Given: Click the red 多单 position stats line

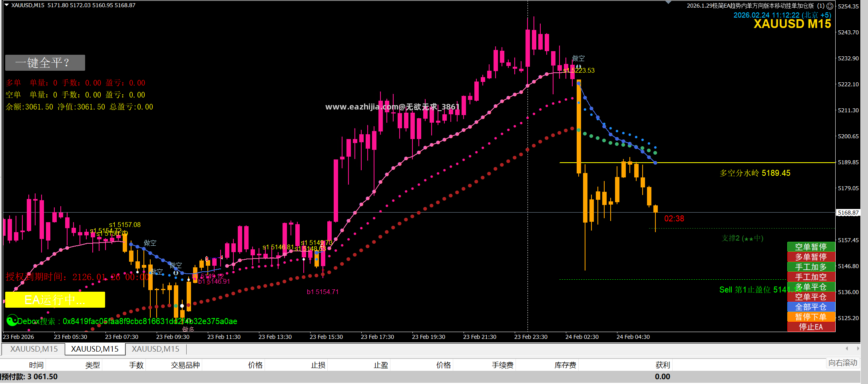Looking at the screenshot, I should 76,83.
